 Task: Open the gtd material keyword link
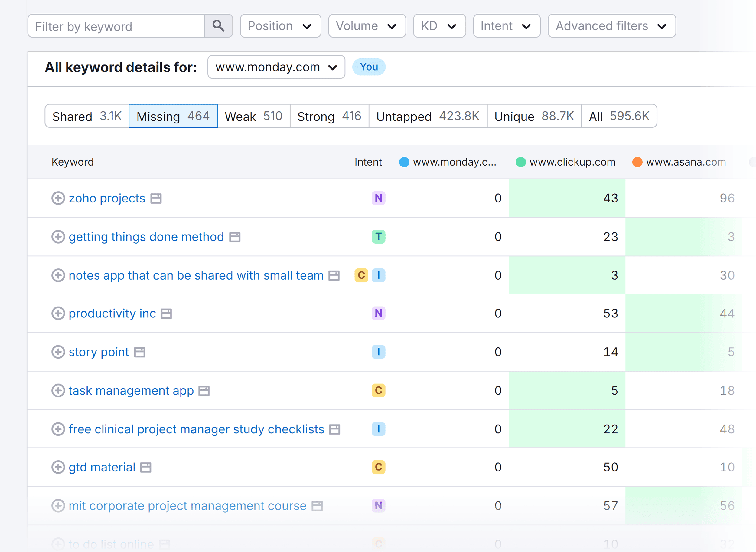pos(102,468)
